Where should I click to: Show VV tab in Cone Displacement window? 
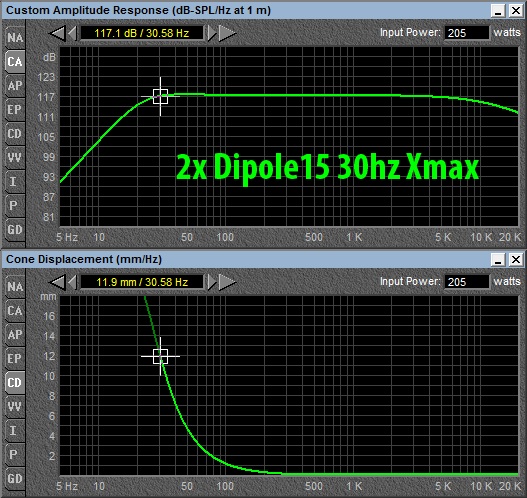[x=15, y=407]
